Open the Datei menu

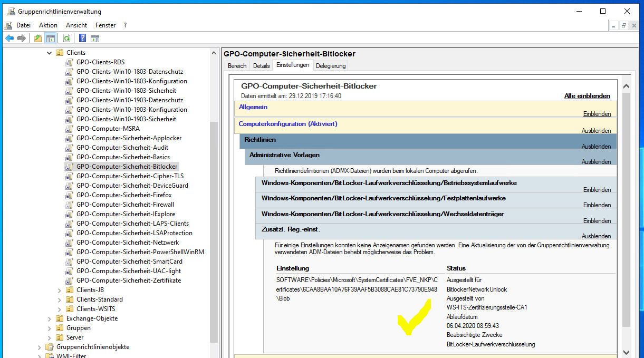click(23, 25)
